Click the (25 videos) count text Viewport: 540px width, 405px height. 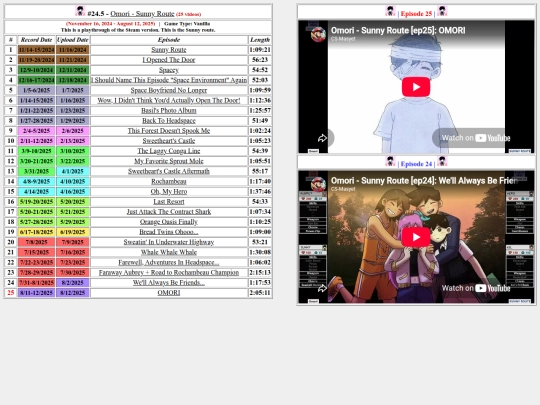[x=188, y=14]
